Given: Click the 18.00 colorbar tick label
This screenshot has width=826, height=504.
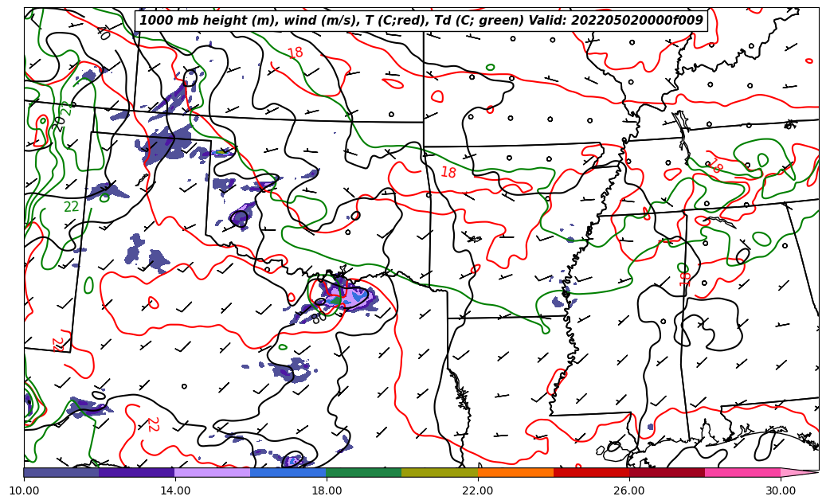Looking at the screenshot, I should coord(327,490).
